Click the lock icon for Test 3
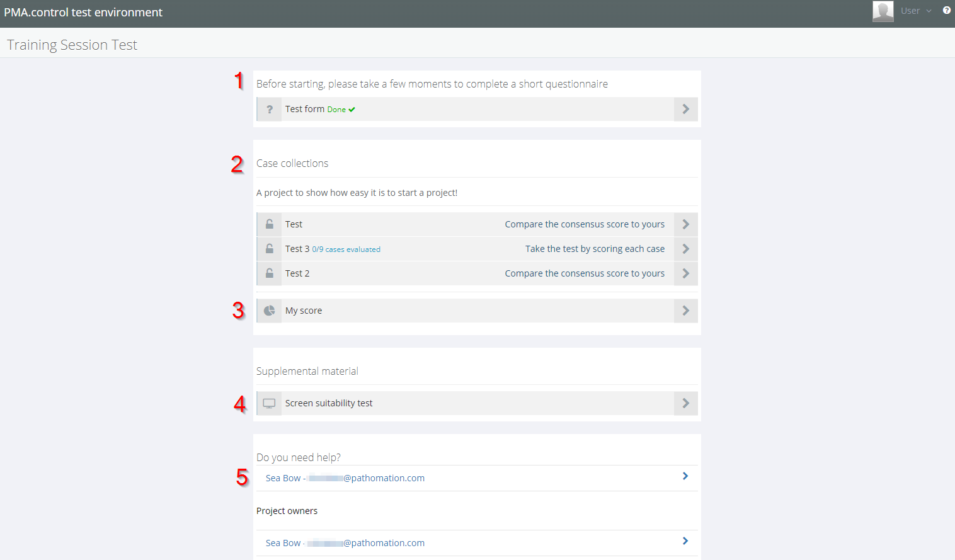The image size is (955, 560). pos(269,249)
